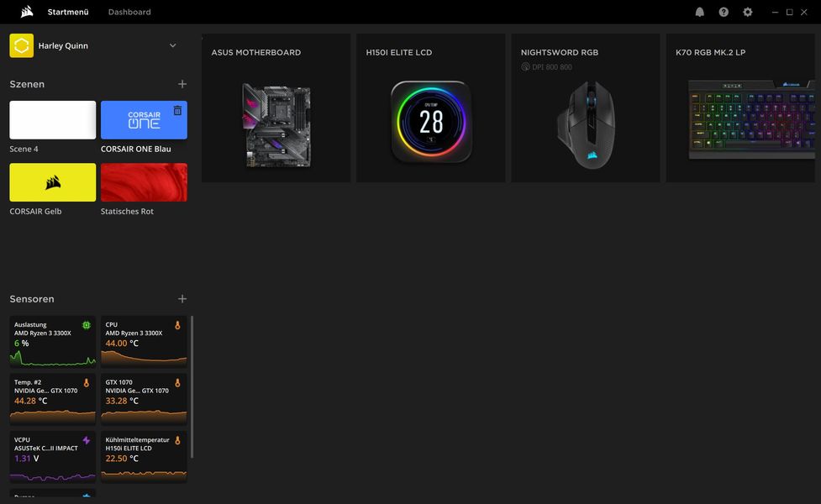Click the CORSAIR Gelb label
The width and height of the screenshot is (821, 504).
[35, 212]
